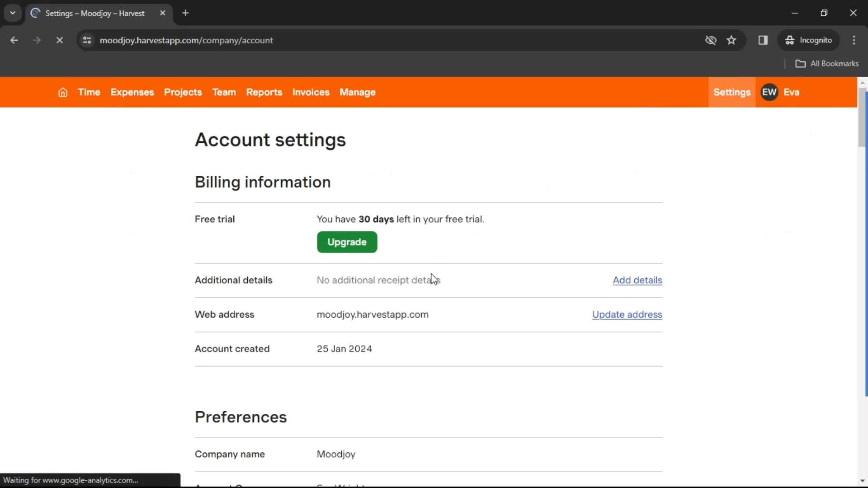Click the Upgrade button

(x=347, y=241)
